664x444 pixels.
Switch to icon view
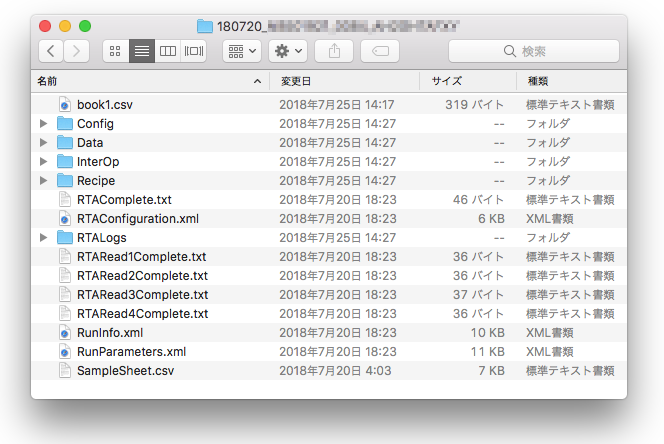point(115,50)
